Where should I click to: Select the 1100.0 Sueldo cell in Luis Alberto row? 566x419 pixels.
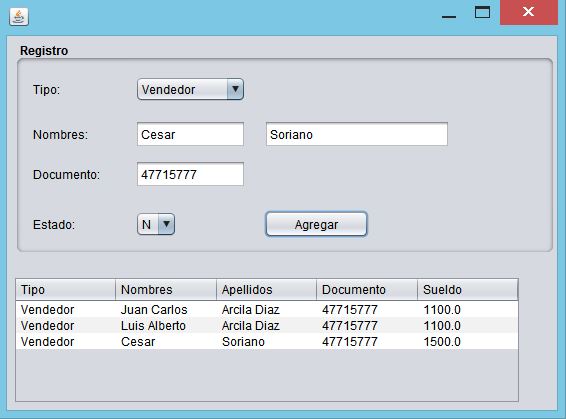click(x=467, y=326)
